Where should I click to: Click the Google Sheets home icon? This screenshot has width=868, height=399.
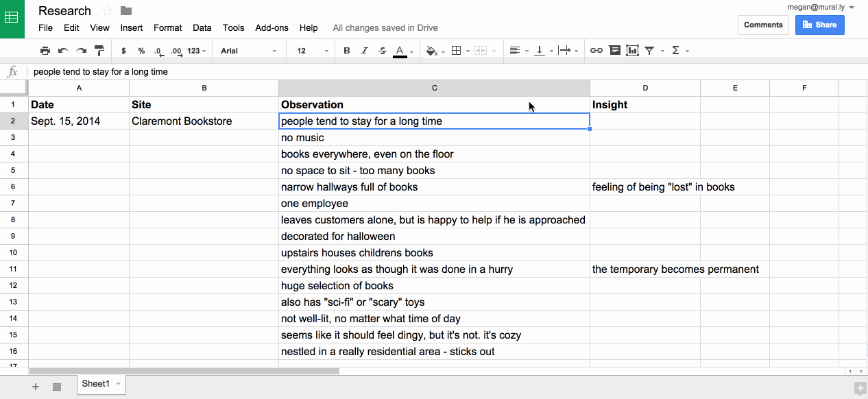coord(12,19)
